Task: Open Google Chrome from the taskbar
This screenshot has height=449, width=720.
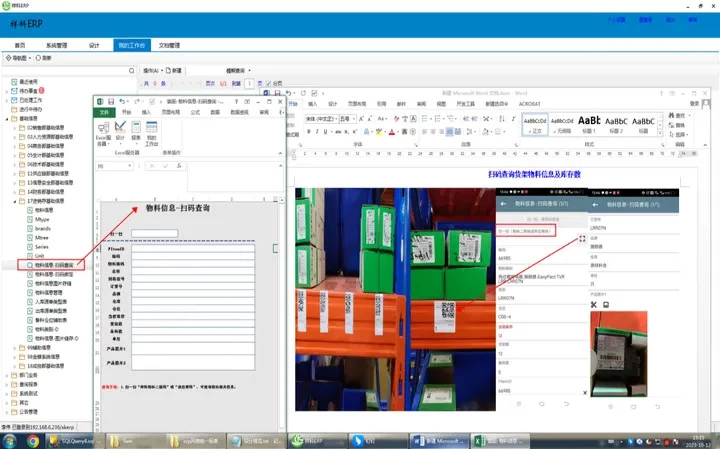Action: [x=33, y=440]
